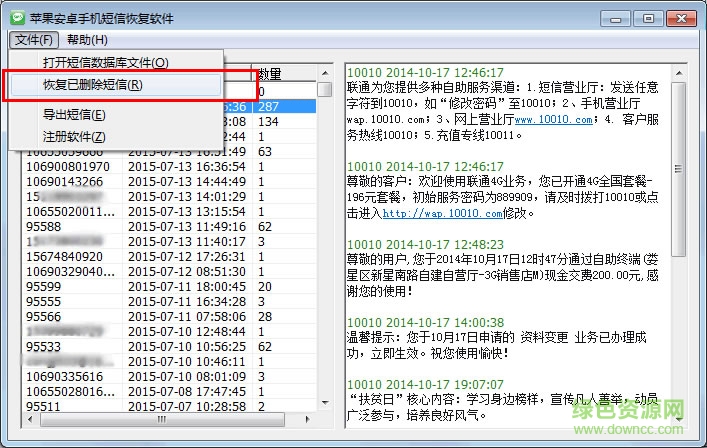This screenshot has height=448, width=707.
Task: Select the 106900801970 row
Action: (x=169, y=167)
